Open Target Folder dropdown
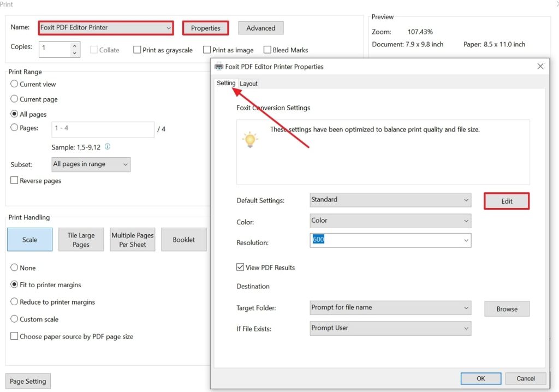 point(390,308)
